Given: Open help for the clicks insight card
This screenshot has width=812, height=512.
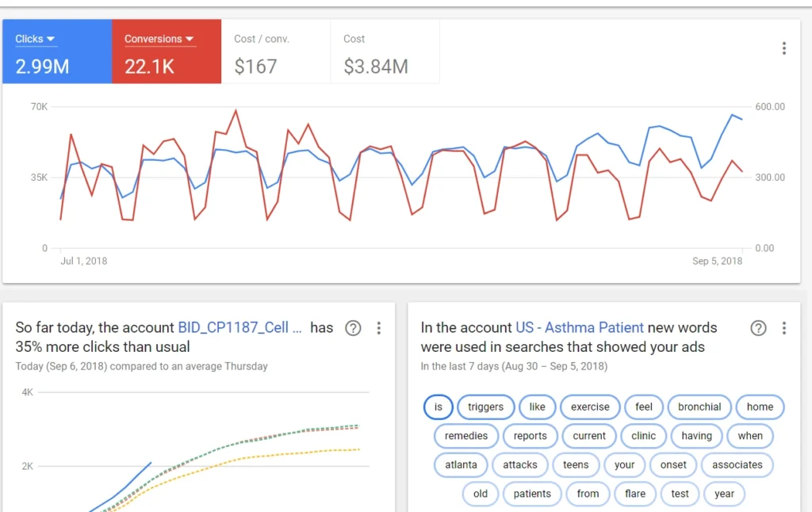Looking at the screenshot, I should tap(353, 327).
